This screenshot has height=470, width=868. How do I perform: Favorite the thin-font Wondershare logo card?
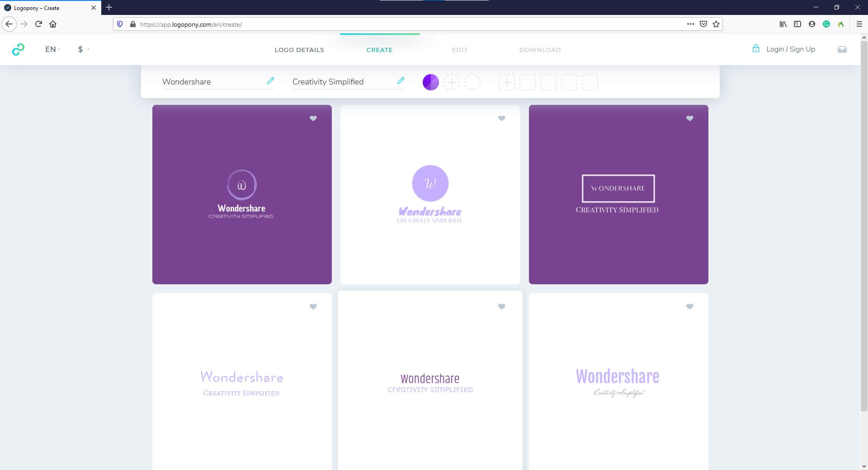pos(313,306)
